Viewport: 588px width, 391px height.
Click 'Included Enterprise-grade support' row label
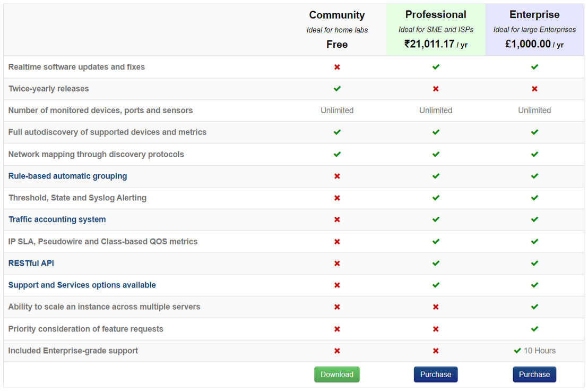73,351
